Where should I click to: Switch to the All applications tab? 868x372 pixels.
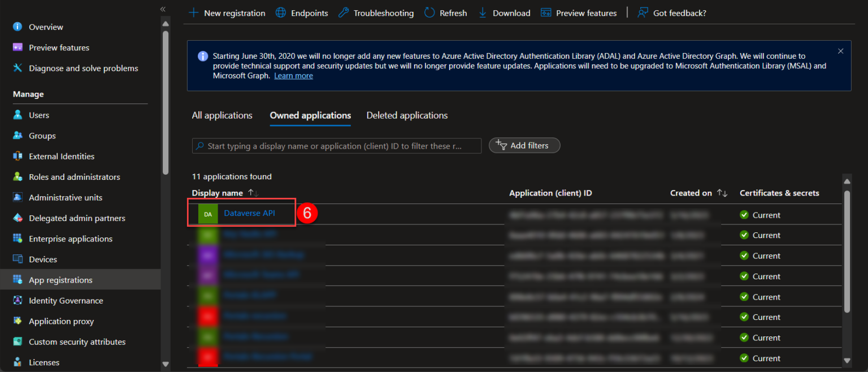coord(222,115)
